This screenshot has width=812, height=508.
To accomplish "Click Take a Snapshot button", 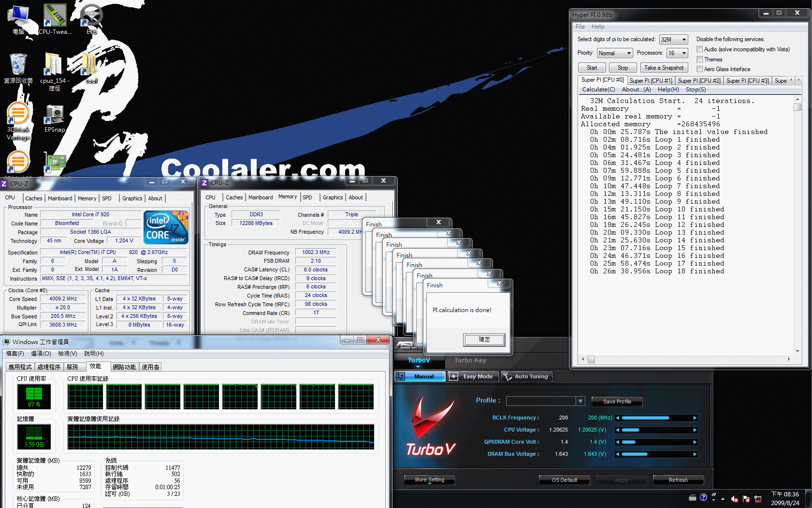I will tap(664, 68).
